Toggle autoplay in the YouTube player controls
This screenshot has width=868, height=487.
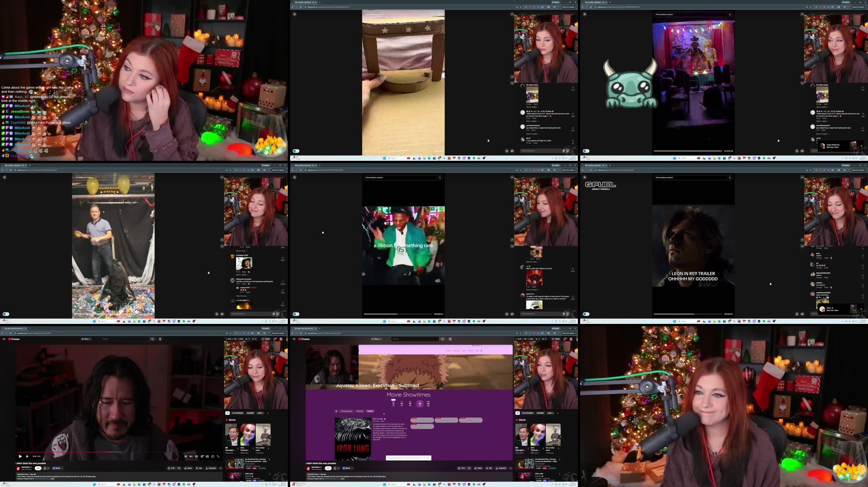pyautogui.click(x=191, y=456)
